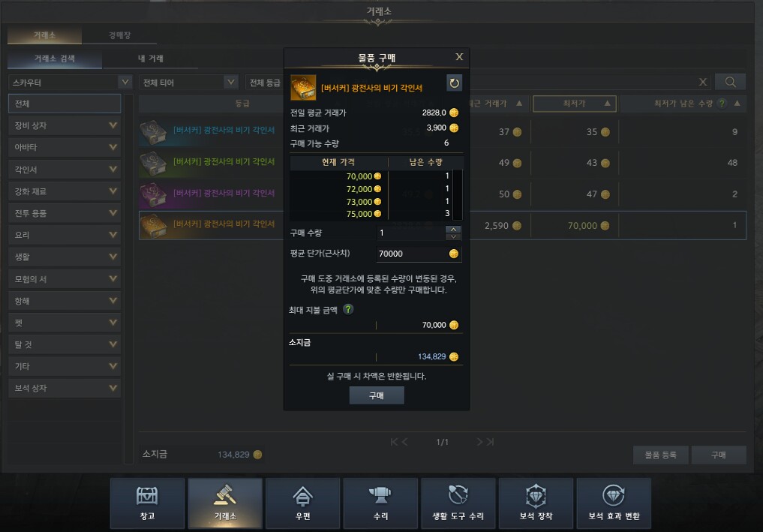763x532 pixels.
Task: Click the 구매 button in purchase dialog
Action: [x=377, y=395]
